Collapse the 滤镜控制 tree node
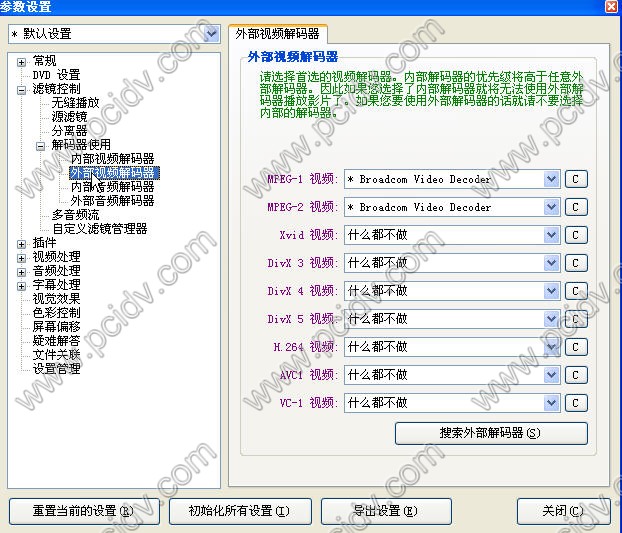The image size is (622, 533). coord(21,90)
